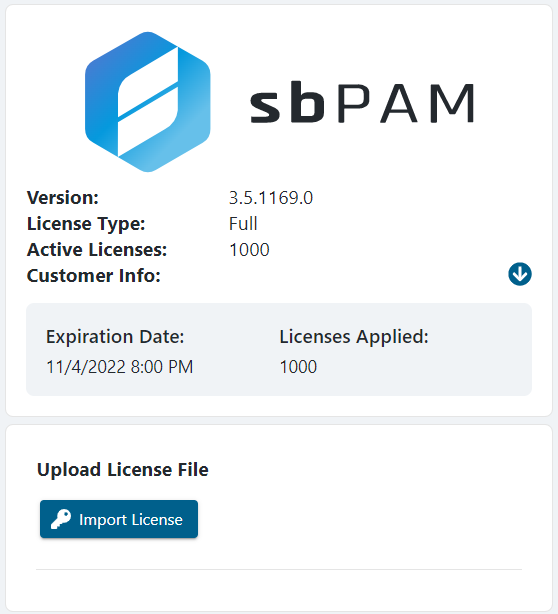Click the License Type value Full
Image resolution: width=558 pixels, height=614 pixels.
click(243, 224)
